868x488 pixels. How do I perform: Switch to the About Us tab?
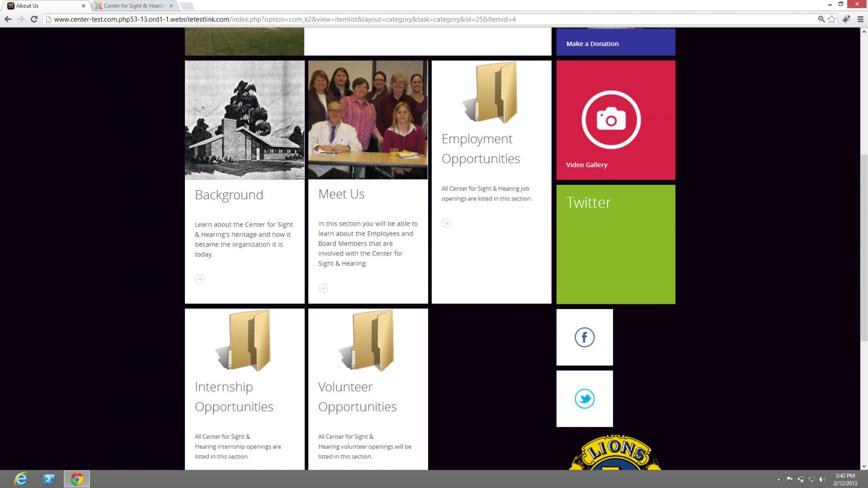coord(46,6)
